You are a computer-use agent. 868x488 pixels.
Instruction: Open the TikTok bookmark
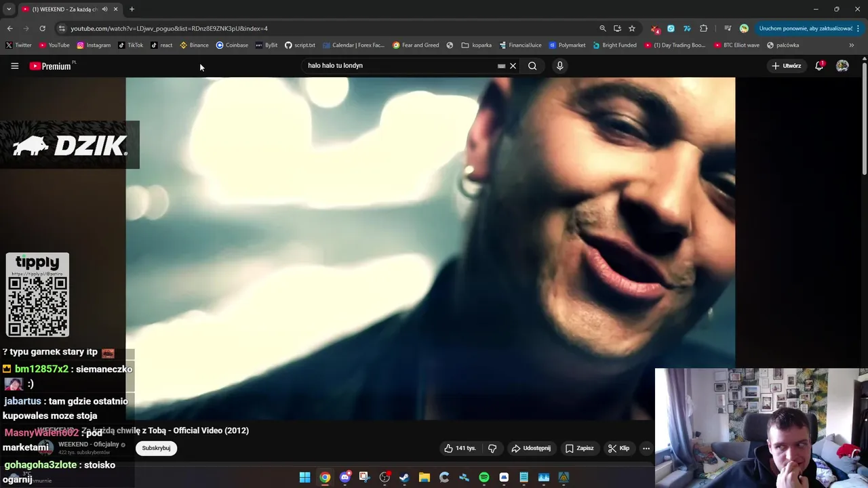click(130, 45)
